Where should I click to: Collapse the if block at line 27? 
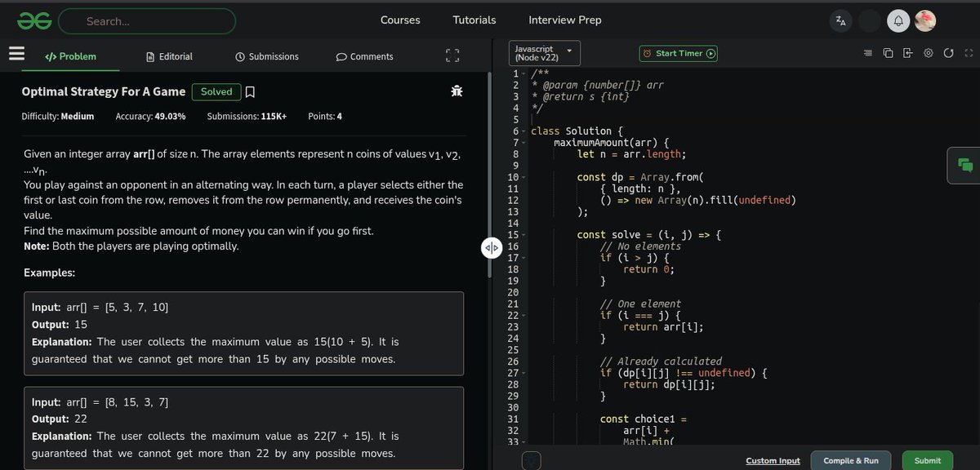[x=523, y=373]
